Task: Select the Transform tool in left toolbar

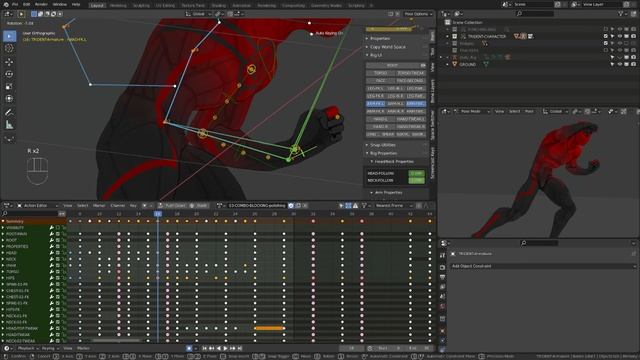Action: point(9,99)
